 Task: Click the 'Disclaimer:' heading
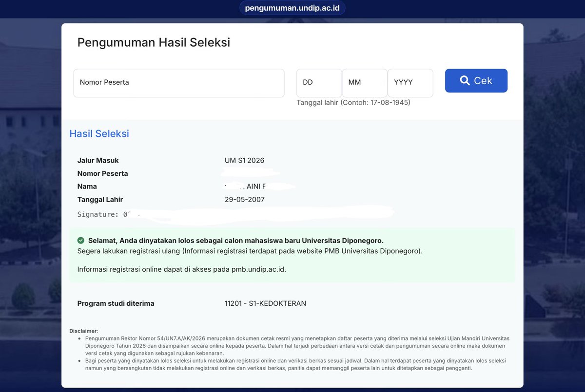(x=84, y=331)
